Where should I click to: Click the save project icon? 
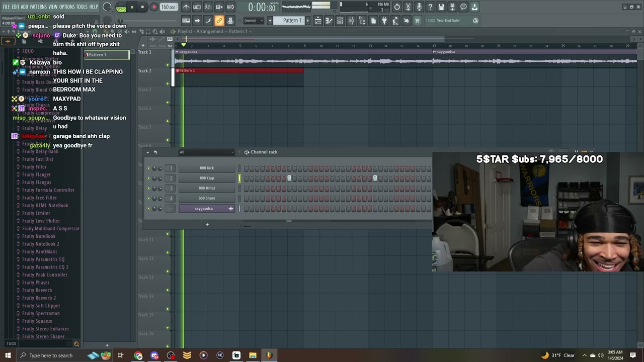pyautogui.click(x=441, y=7)
